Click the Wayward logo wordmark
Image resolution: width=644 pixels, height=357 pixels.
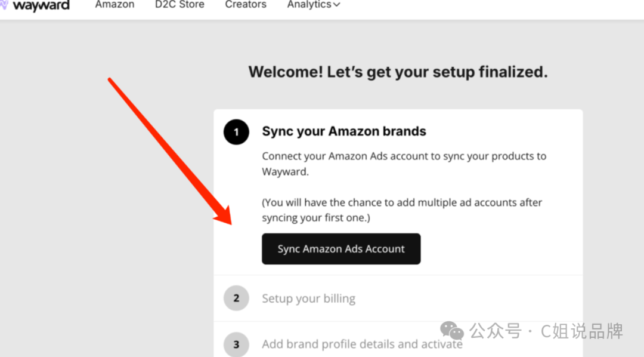pos(41,5)
